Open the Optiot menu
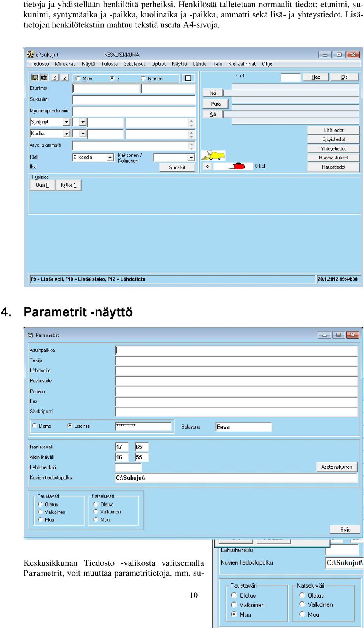 pos(158,64)
